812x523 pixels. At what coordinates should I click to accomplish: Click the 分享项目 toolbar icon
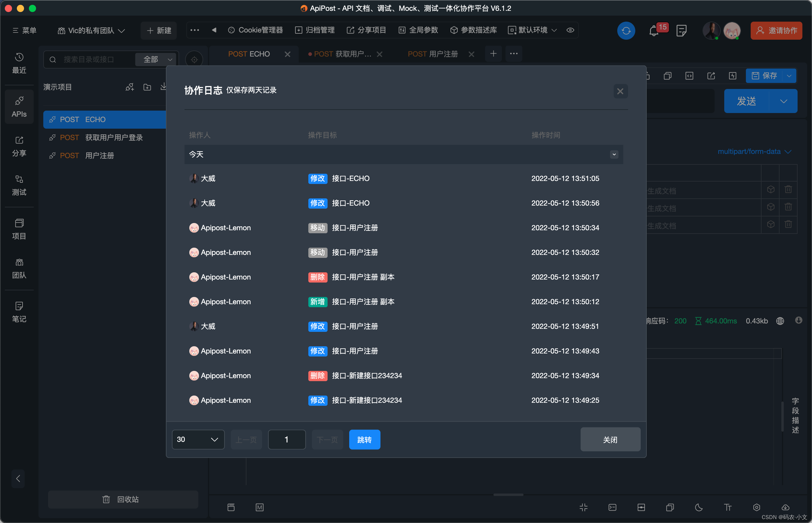coord(366,30)
